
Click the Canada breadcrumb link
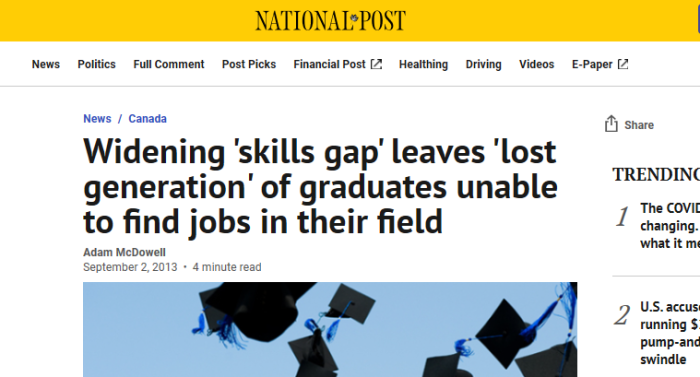(x=147, y=119)
